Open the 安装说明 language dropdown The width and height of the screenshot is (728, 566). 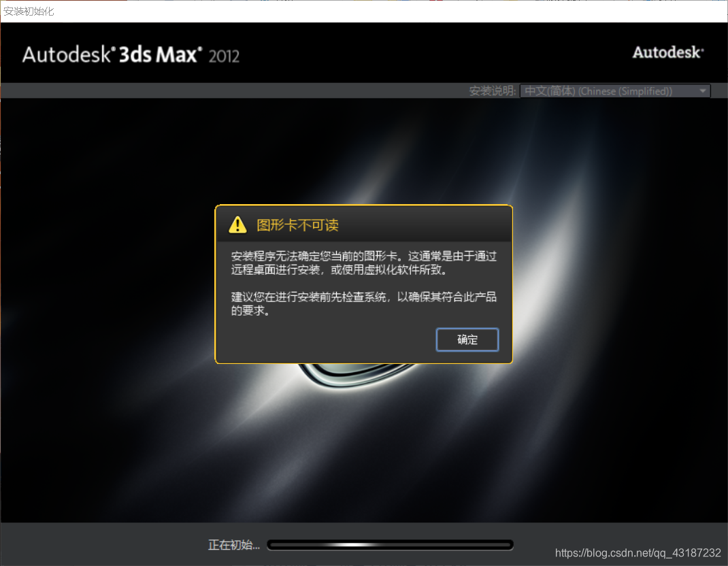tap(615, 91)
